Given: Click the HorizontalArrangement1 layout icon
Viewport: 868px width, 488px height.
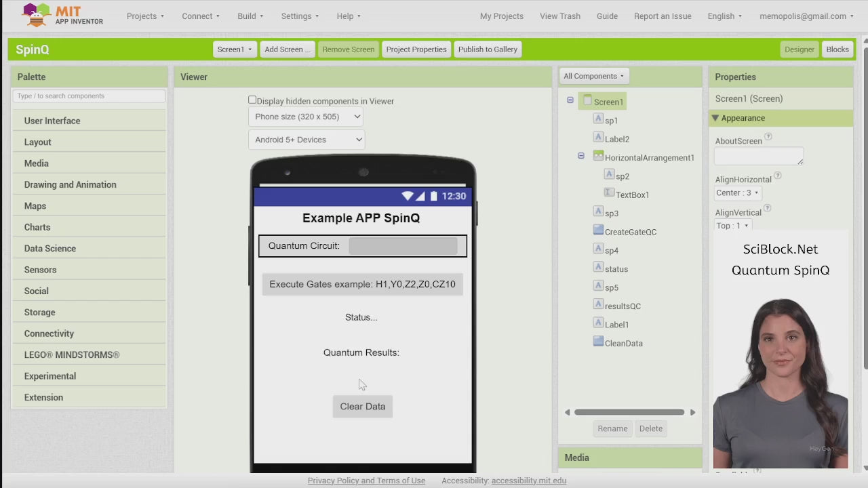Looking at the screenshot, I should 598,156.
